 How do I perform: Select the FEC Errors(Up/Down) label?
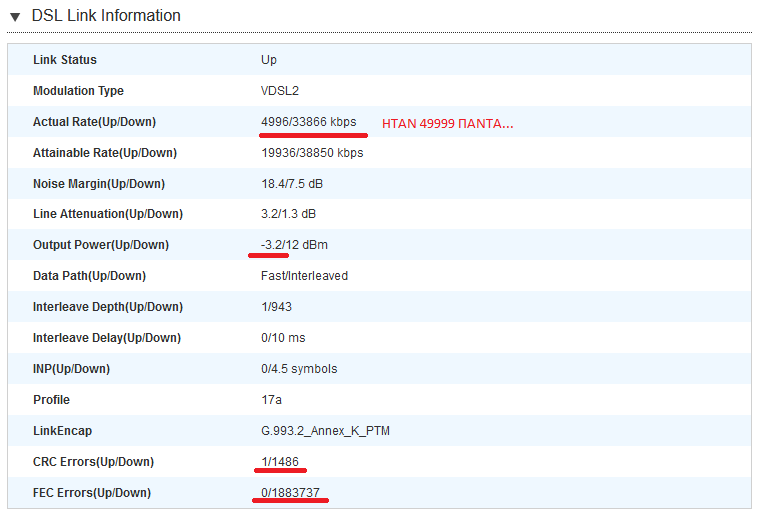[92, 493]
